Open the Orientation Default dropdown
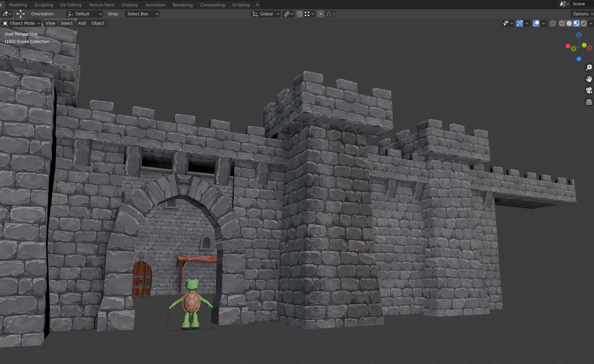The image size is (594, 364). point(85,14)
